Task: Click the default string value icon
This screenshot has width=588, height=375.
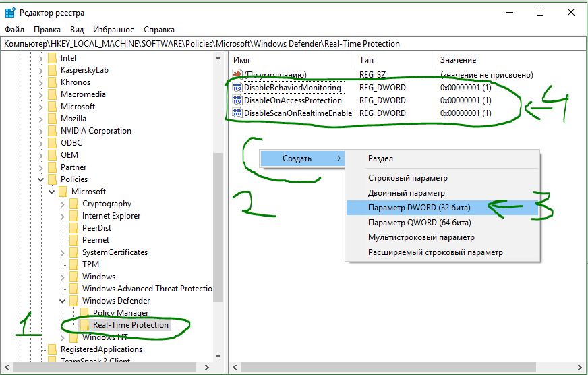Action: click(x=237, y=75)
